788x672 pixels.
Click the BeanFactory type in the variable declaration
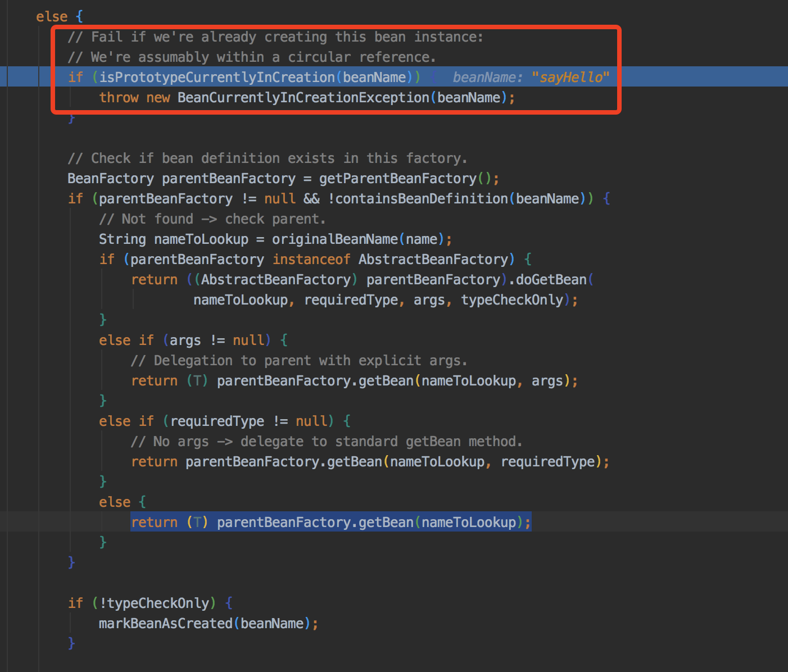tap(111, 178)
